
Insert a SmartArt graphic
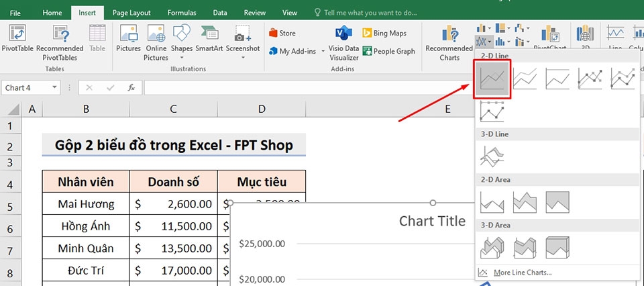[209, 39]
